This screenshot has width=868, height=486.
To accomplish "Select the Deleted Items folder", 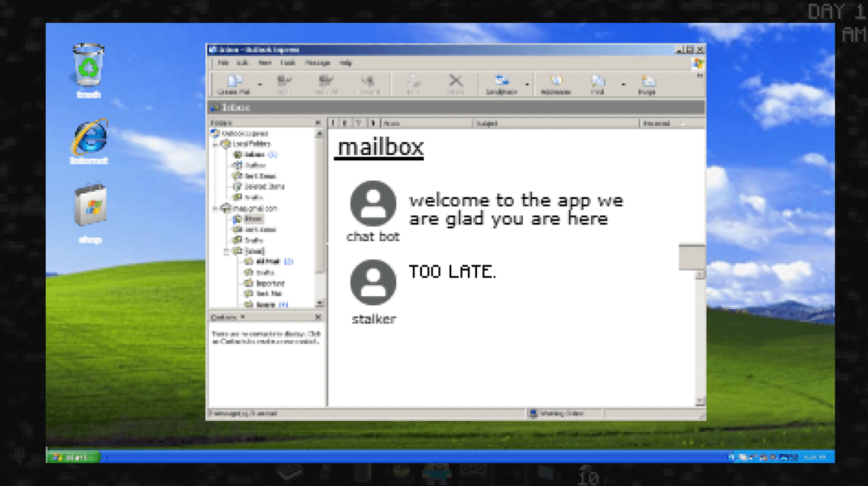I will [x=259, y=186].
